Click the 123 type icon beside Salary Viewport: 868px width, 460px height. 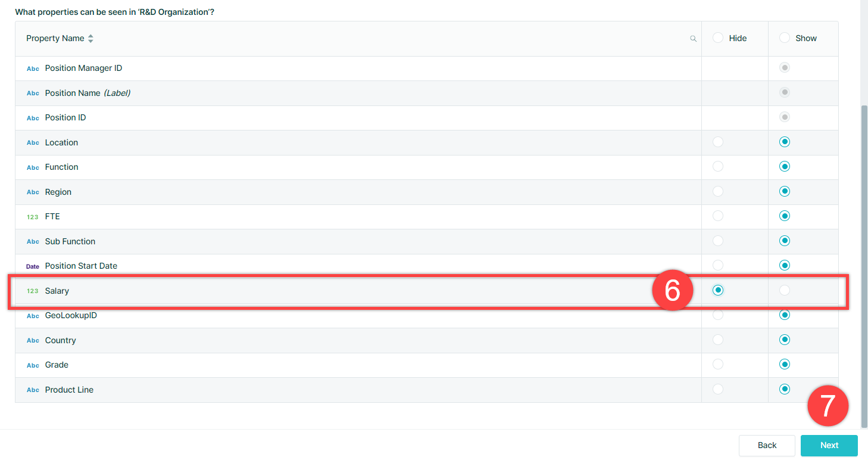point(33,291)
